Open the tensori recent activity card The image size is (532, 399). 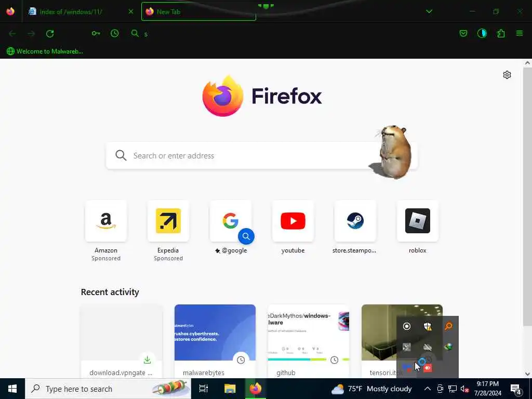[379, 341]
